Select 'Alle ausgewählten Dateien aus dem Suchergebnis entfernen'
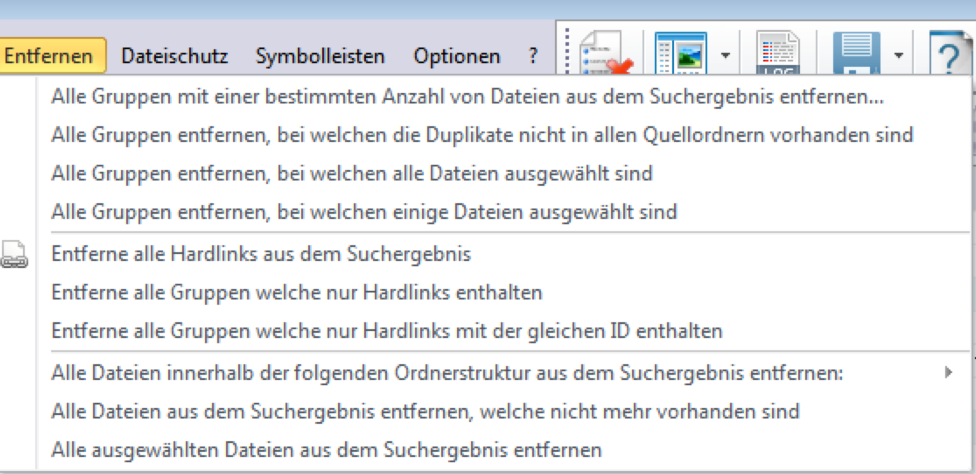This screenshot has height=474, width=976. [326, 449]
